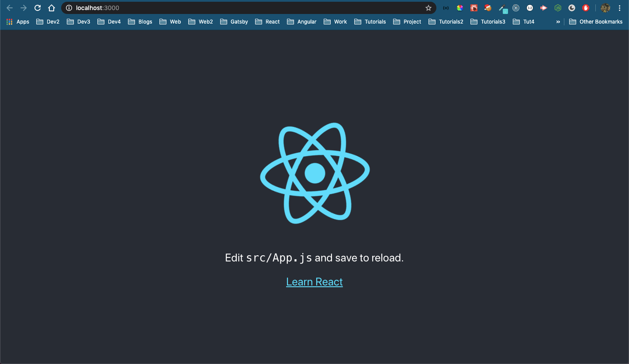Follow the Learn React link
629x364 pixels.
click(x=314, y=282)
